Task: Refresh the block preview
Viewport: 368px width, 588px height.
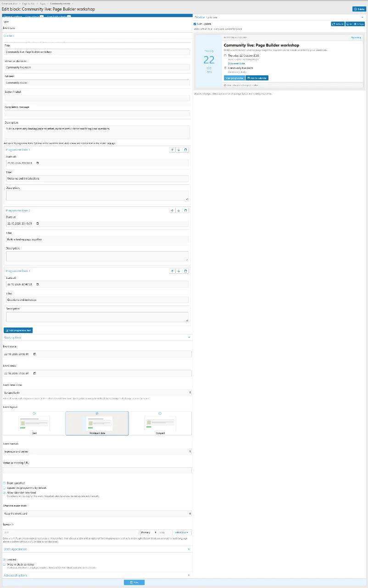Action: tap(338, 24)
